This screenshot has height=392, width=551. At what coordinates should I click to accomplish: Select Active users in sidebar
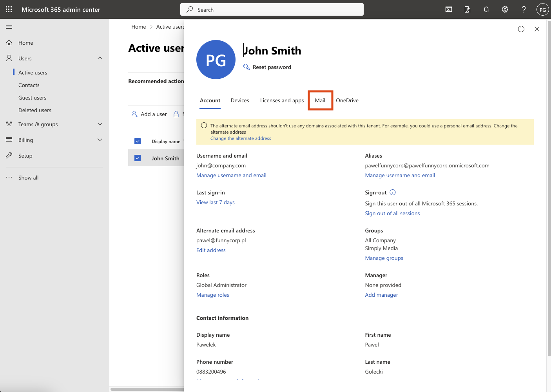coord(33,73)
